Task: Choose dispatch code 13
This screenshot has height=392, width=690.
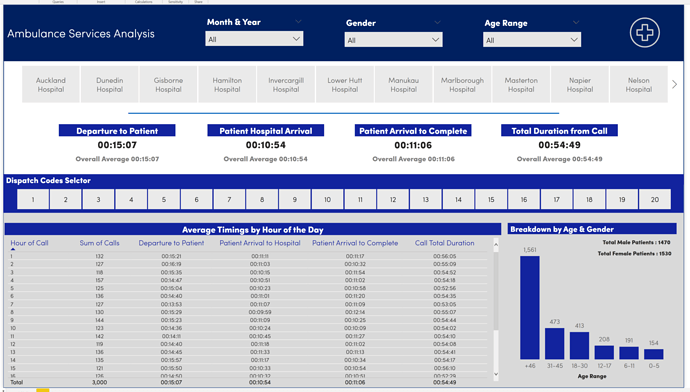Action: pyautogui.click(x=426, y=199)
